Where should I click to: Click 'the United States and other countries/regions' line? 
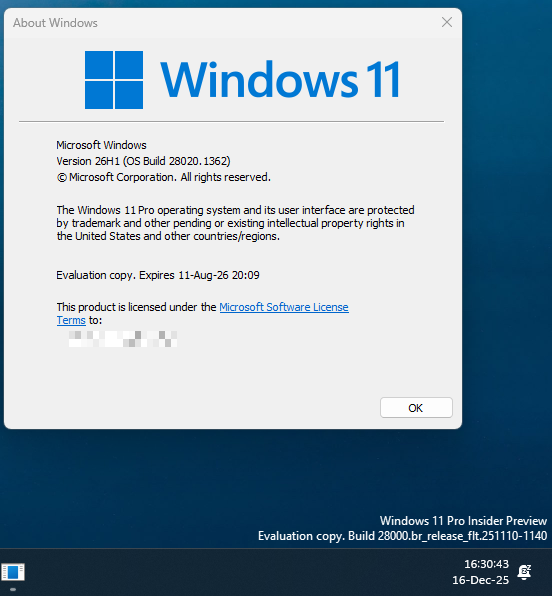pyautogui.click(x=168, y=236)
